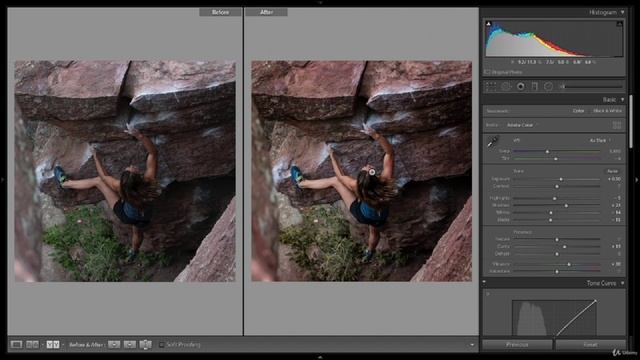Copy Before settings to After
Screen dimensions: 640x360
pos(114,344)
